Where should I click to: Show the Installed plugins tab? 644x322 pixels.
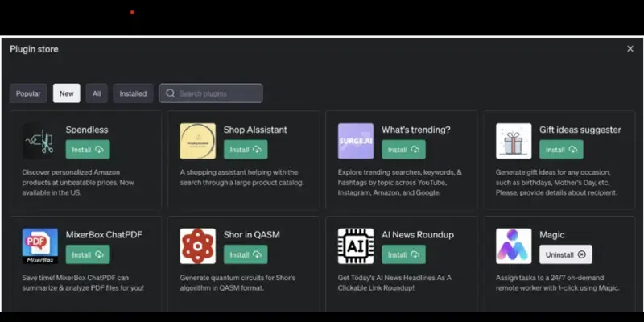point(133,93)
